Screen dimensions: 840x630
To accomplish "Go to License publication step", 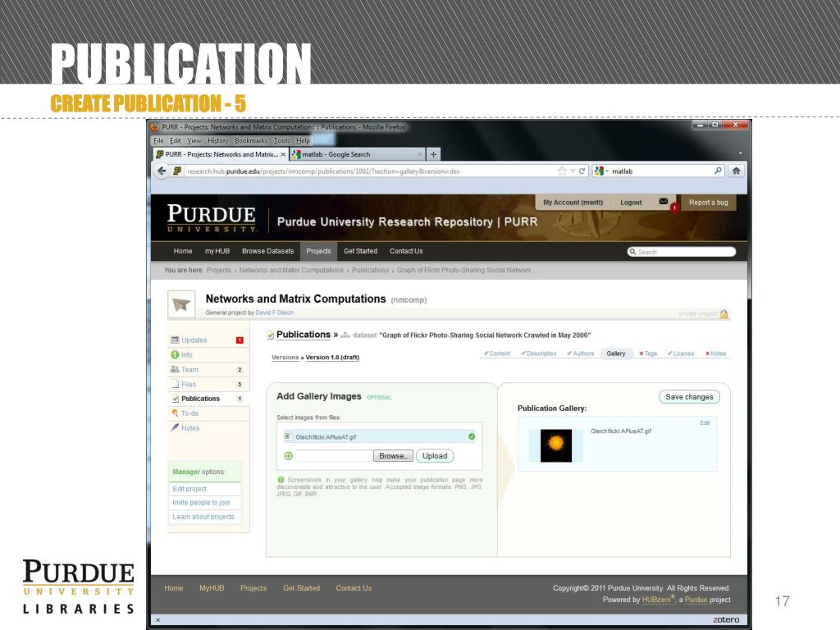I will pos(680,354).
